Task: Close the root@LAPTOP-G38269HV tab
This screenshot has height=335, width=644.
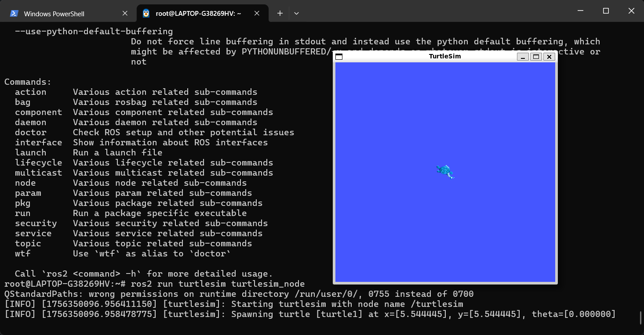Action: (257, 14)
